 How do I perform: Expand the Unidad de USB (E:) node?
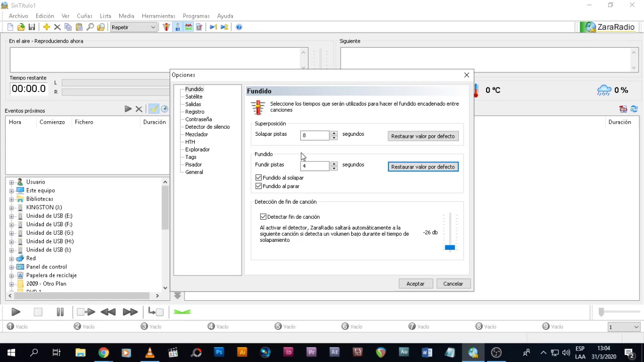tap(12, 216)
